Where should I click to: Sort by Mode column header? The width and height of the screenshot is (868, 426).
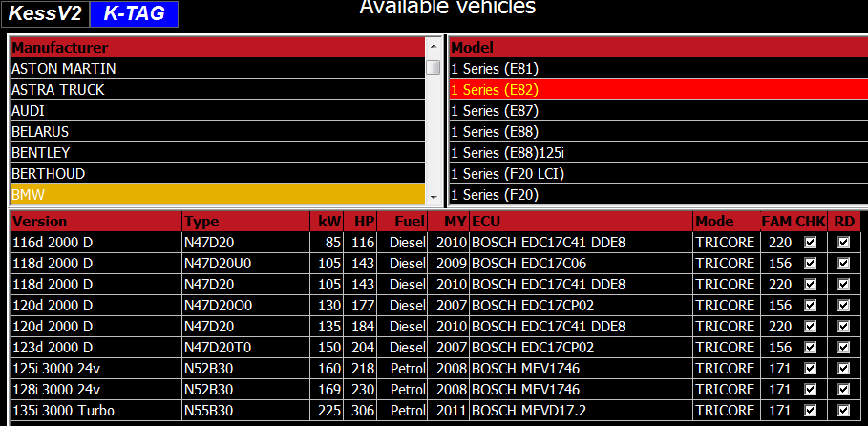[727, 222]
